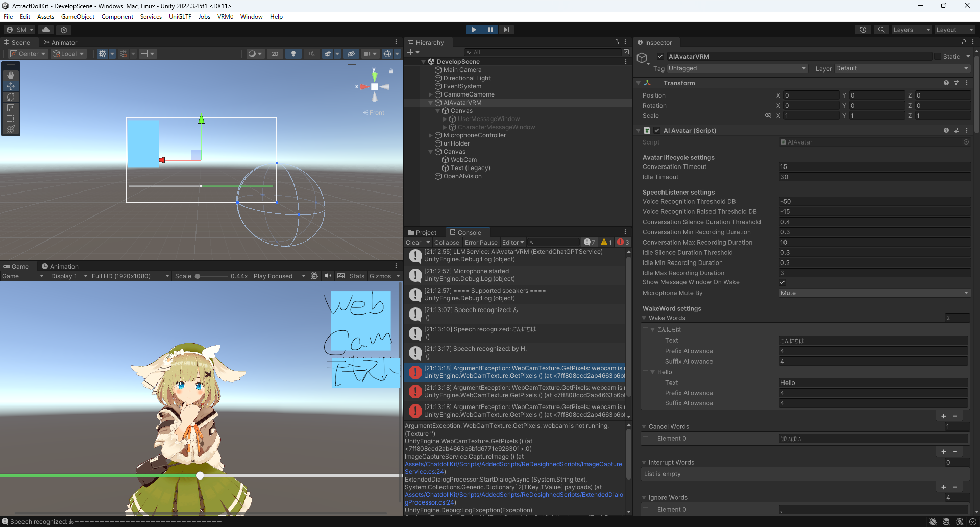Click the Step frame button

pyautogui.click(x=506, y=30)
